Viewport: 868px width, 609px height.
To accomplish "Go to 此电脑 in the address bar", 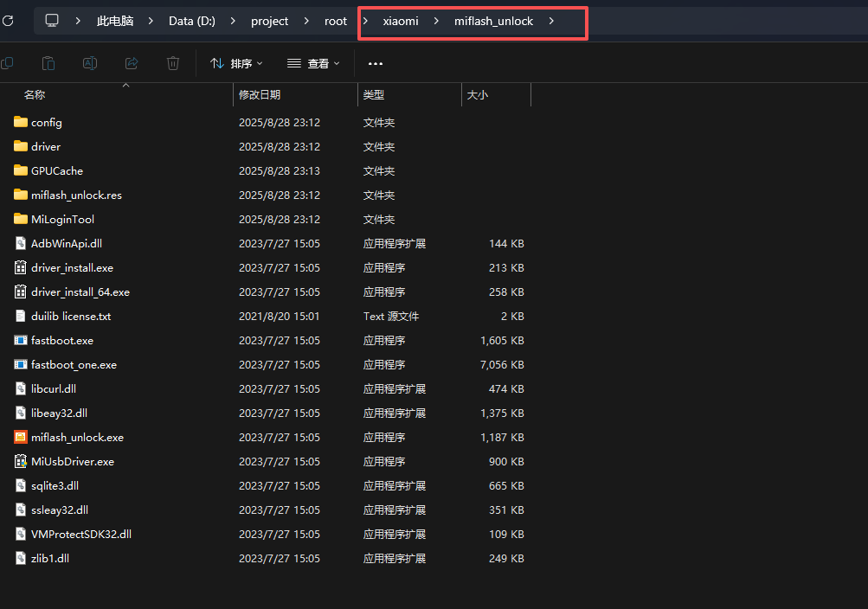I will pos(115,21).
